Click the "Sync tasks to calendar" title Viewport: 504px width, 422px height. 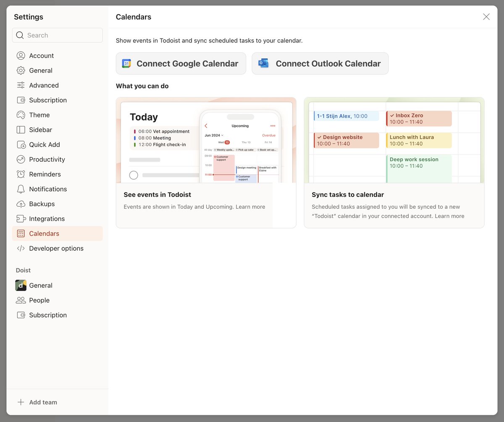tap(348, 195)
